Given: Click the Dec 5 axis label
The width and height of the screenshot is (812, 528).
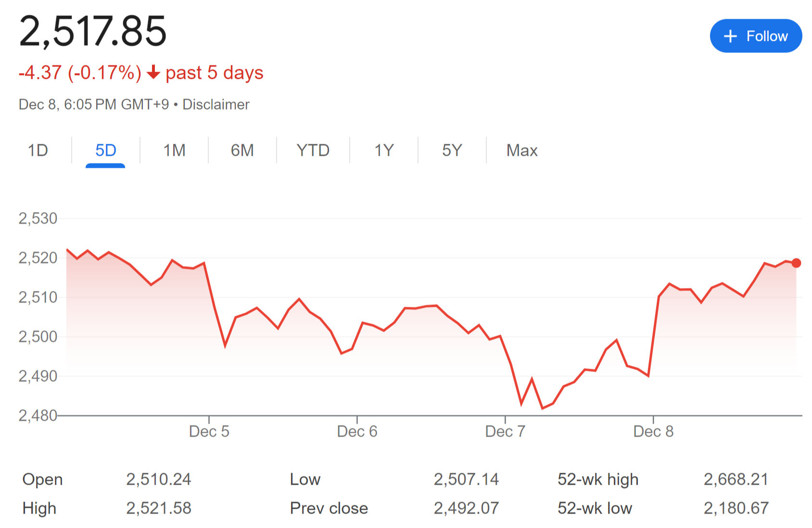Looking at the screenshot, I should [x=209, y=431].
